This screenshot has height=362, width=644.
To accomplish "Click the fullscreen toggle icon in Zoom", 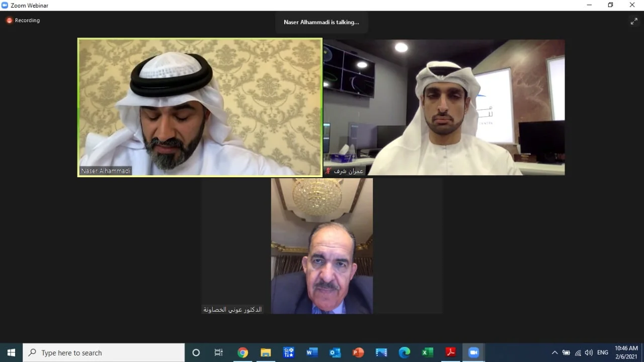I will [633, 21].
